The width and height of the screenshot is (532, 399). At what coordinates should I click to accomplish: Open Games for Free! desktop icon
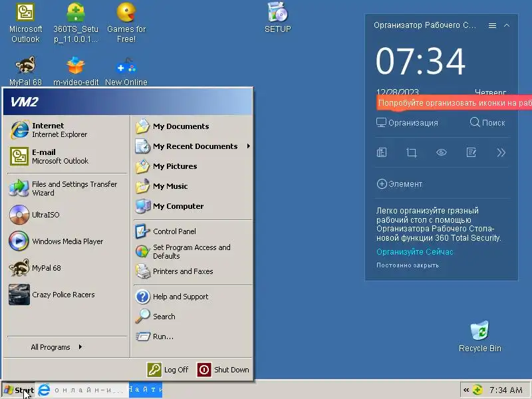pyautogui.click(x=126, y=23)
